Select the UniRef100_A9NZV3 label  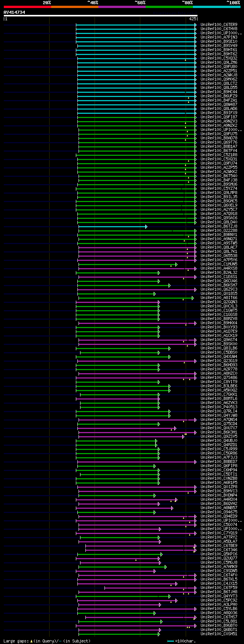pos(219,121)
